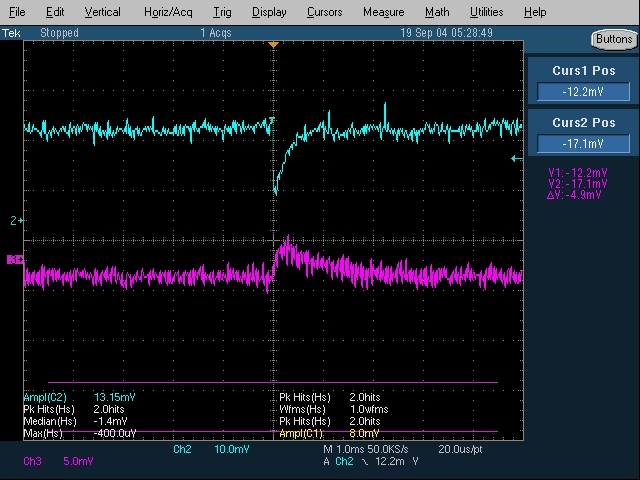Select the Channel 2 ground reference marker

[x=15, y=220]
